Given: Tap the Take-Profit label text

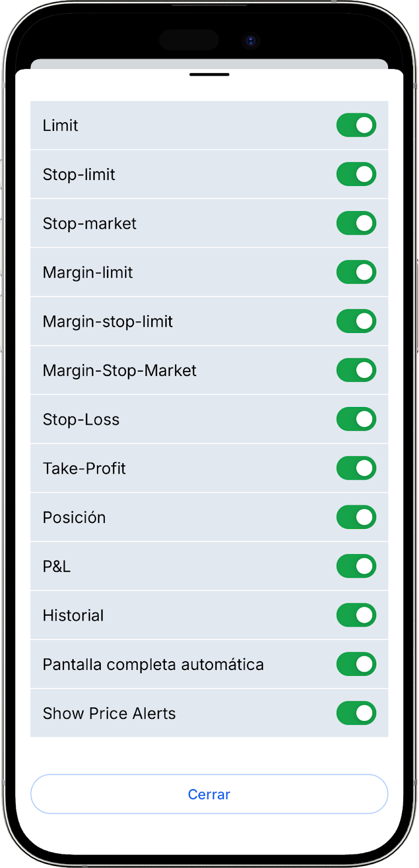Looking at the screenshot, I should 85,468.
